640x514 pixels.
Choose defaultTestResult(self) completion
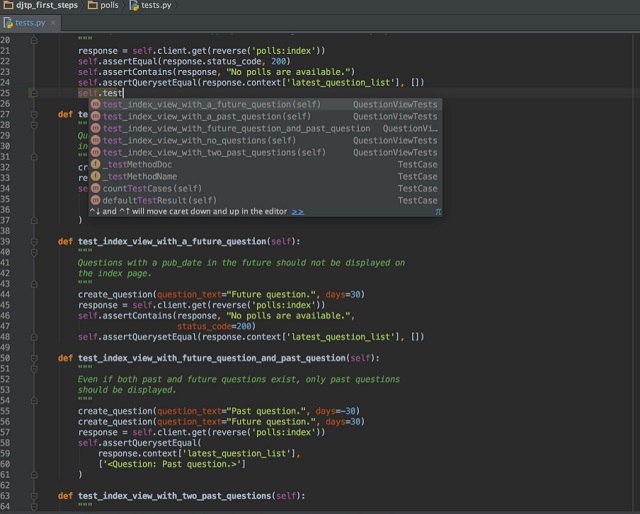264,200
